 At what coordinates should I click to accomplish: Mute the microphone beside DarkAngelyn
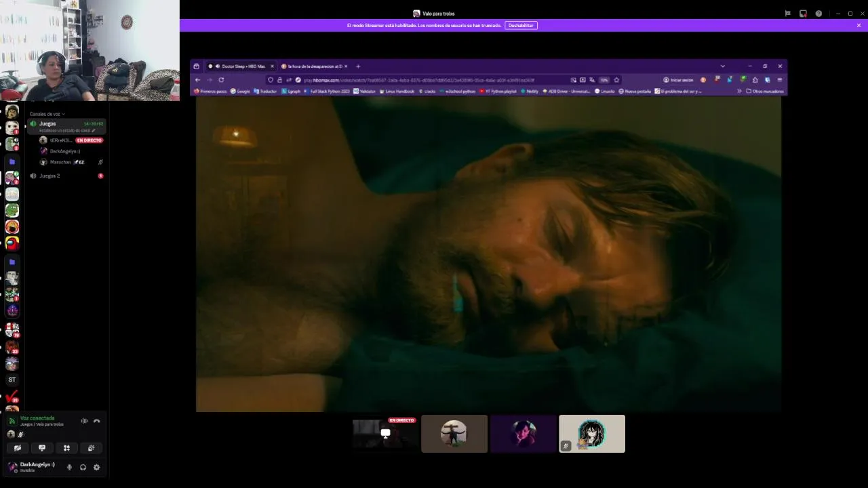point(69,467)
